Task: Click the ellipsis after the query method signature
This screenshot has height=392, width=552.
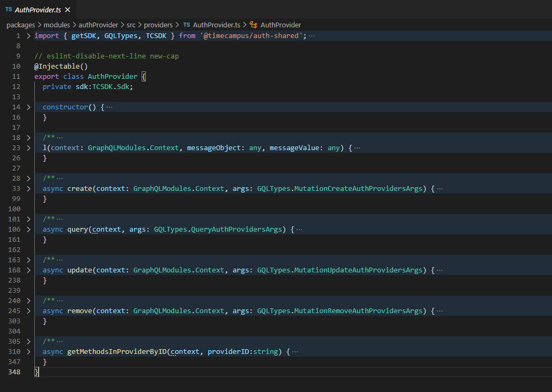Action: pyautogui.click(x=299, y=229)
